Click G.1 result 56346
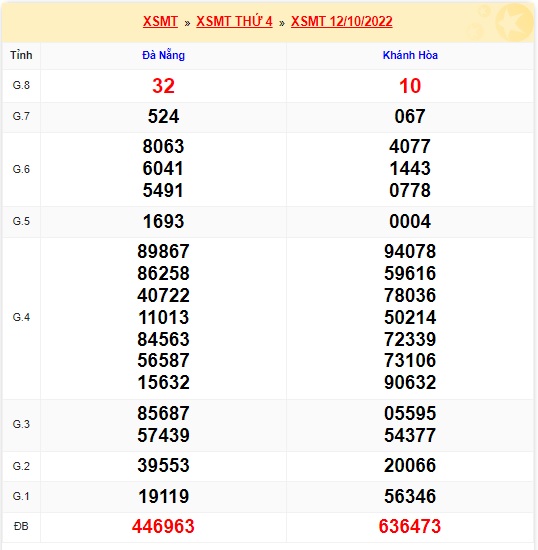 410,497
